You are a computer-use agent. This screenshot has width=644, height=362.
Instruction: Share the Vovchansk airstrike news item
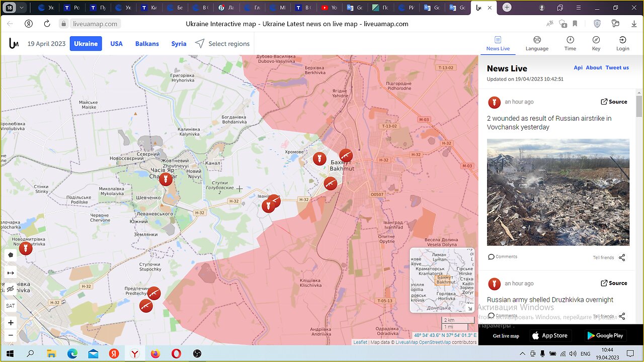coord(622,257)
